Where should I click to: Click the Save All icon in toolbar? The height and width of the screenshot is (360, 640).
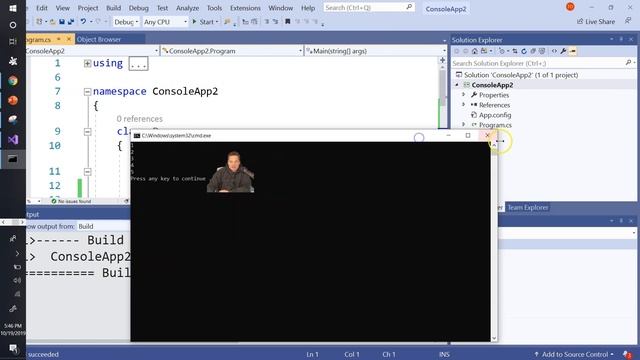pyautogui.click(x=71, y=22)
